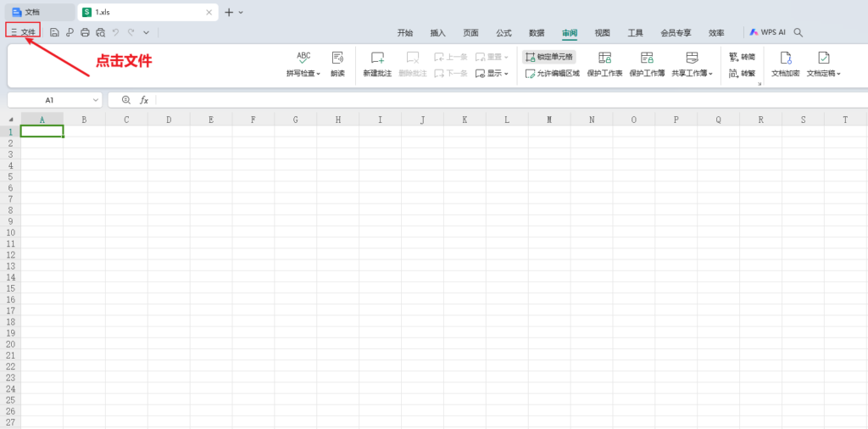Open the Name Box dropdown arrow

96,100
